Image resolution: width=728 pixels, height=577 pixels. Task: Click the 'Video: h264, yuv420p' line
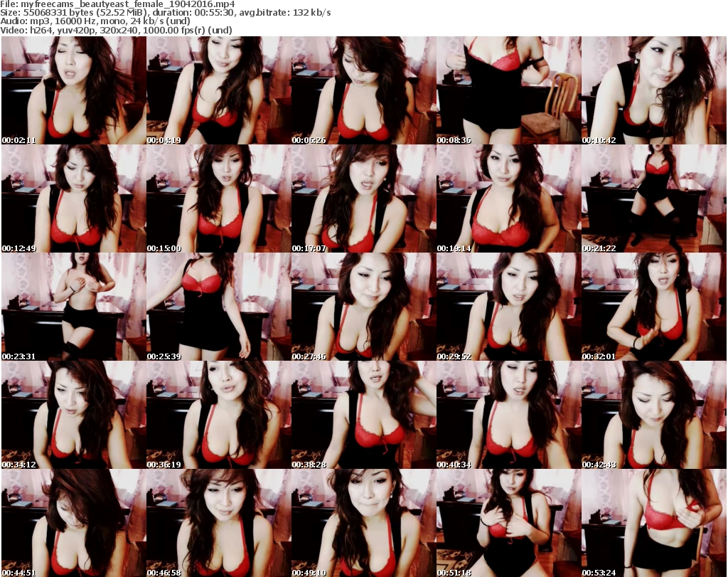point(116,30)
